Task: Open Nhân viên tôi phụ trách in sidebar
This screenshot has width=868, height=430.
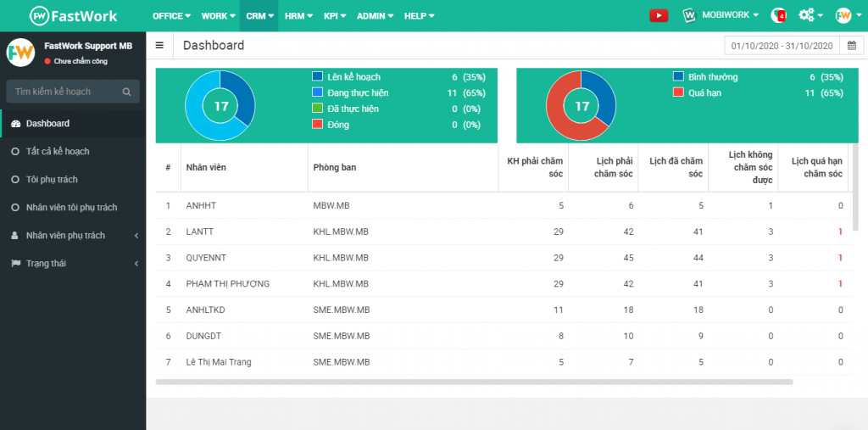Action: [x=73, y=207]
